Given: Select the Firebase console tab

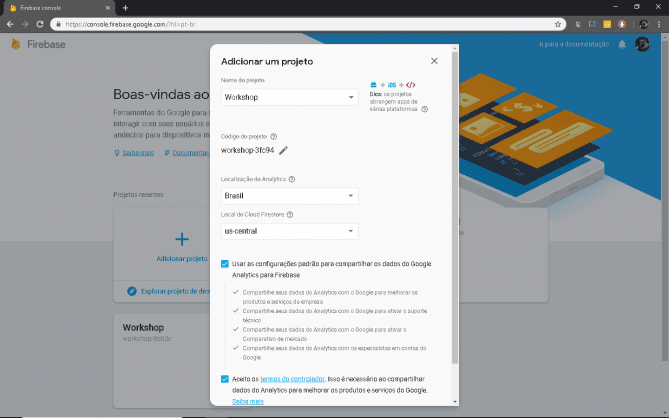Looking at the screenshot, I should (60, 8).
